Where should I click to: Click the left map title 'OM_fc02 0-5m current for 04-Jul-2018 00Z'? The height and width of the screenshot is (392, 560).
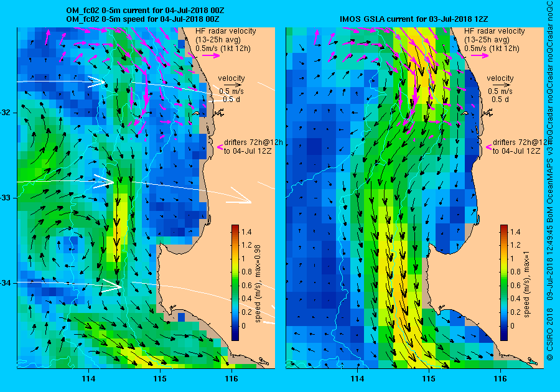146,11
